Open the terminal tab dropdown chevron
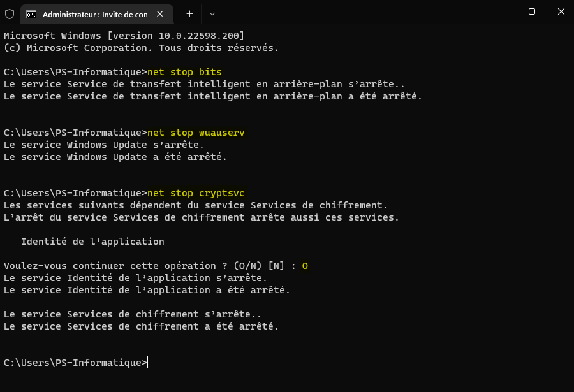This screenshot has height=392, width=574. 212,13
